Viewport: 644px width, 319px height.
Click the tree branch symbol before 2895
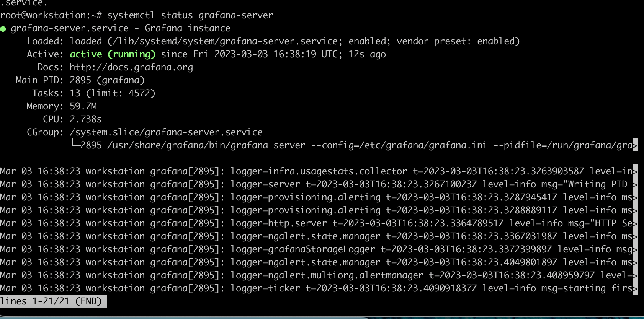coord(75,144)
